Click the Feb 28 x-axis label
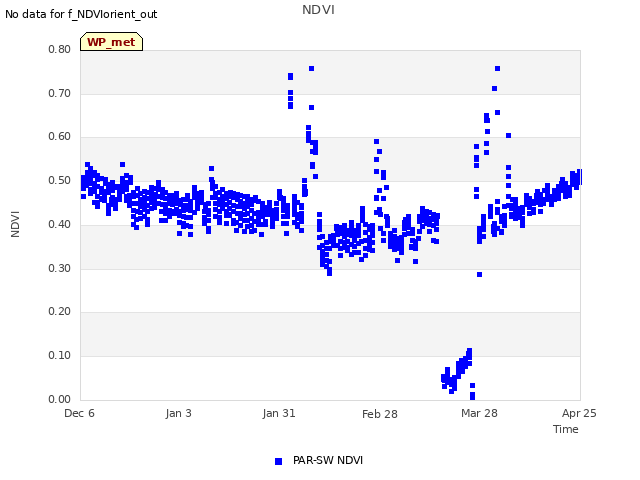The image size is (640, 480). 380,414
